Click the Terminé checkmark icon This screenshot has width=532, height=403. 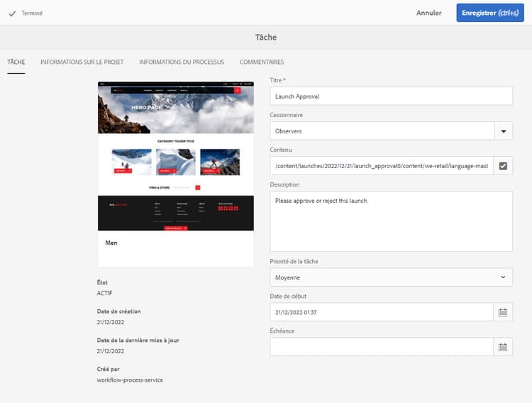[13, 13]
